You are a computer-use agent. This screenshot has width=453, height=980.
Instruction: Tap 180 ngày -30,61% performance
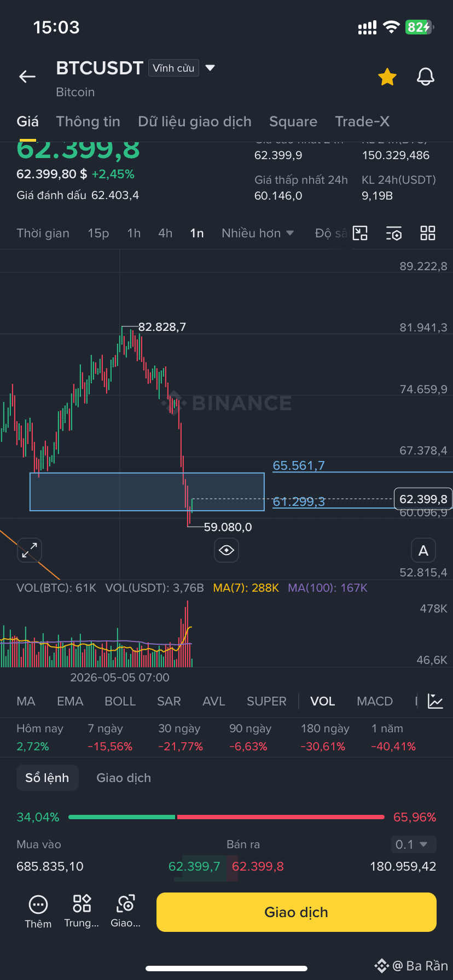pyautogui.click(x=325, y=737)
